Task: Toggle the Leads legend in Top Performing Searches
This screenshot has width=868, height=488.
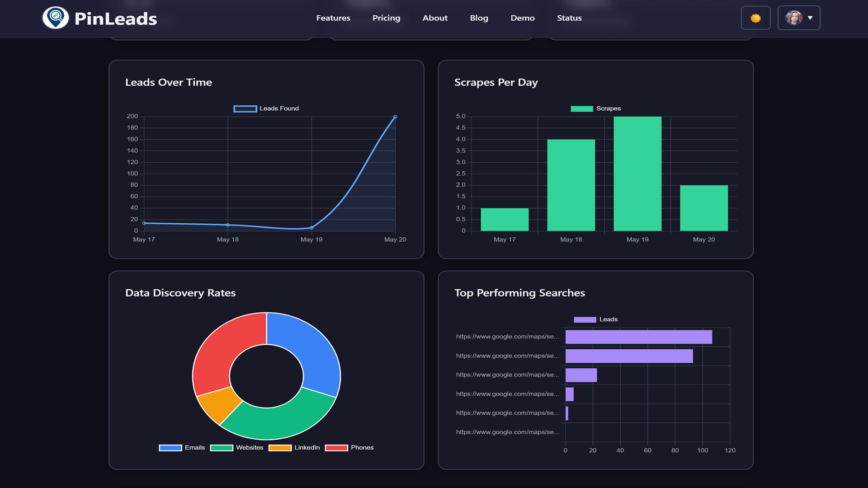Action: 596,319
